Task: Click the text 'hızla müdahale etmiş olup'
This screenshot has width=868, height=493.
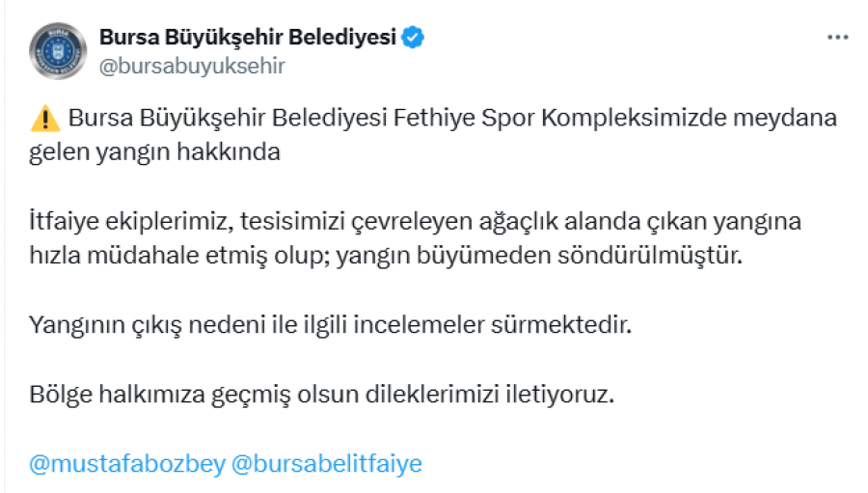Action: coord(180,256)
